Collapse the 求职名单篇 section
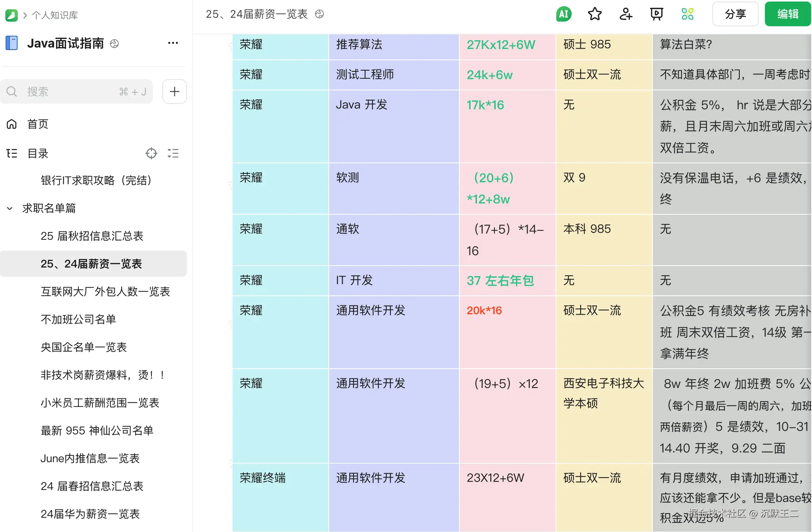 10,208
